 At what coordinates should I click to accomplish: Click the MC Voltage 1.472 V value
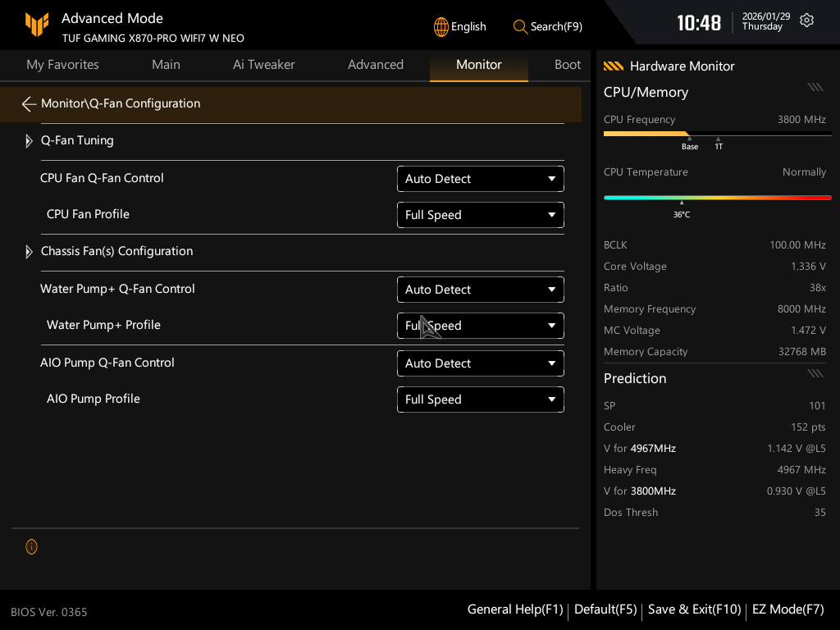tap(808, 331)
